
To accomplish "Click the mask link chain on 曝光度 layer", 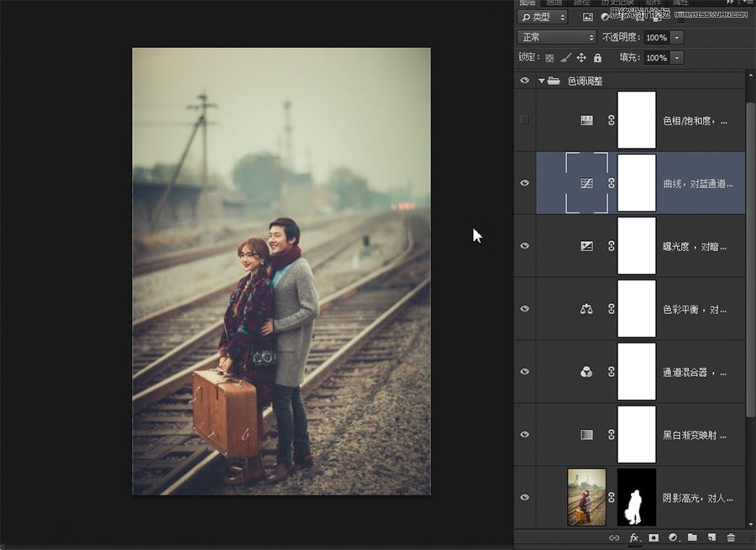I will [x=612, y=246].
